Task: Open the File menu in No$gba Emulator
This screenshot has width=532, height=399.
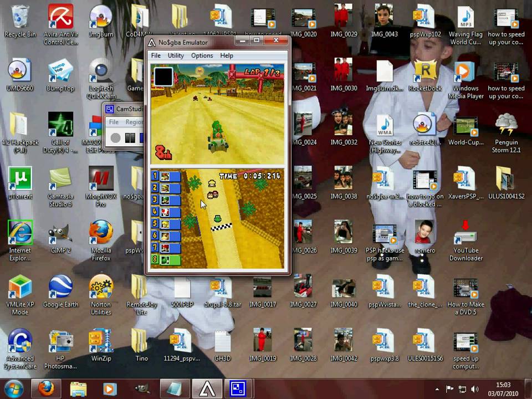Action: (156, 55)
